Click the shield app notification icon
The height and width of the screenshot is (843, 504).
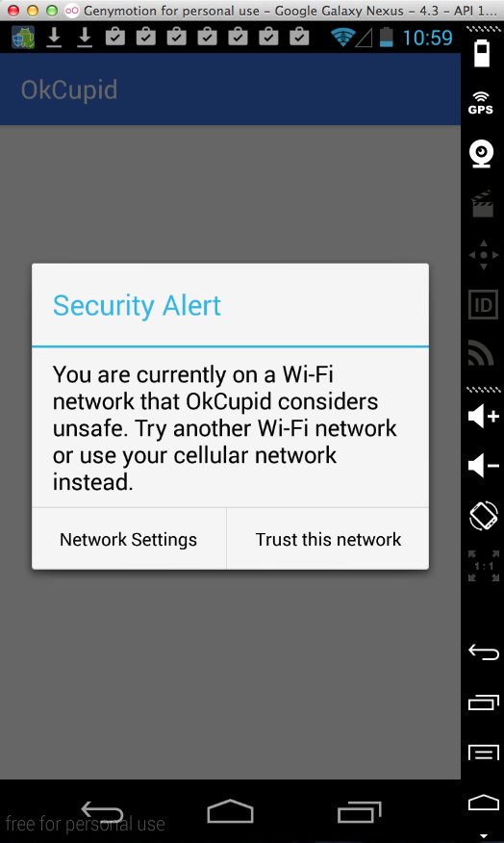23,38
